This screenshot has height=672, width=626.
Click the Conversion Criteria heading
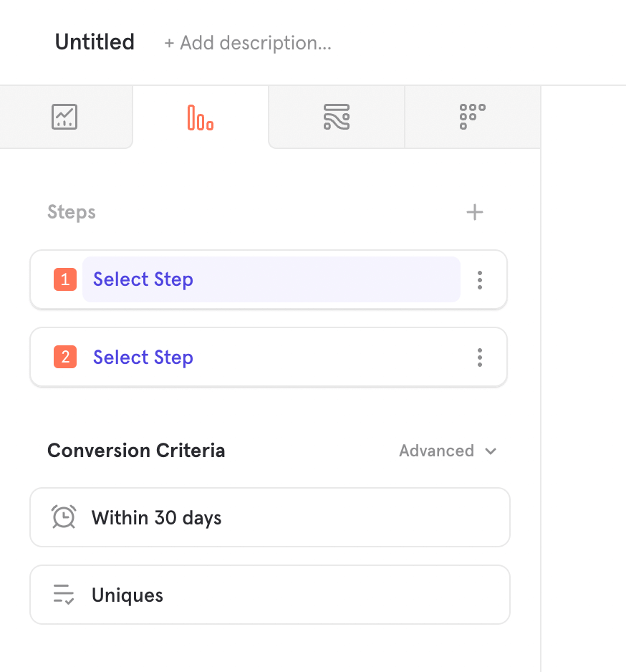(136, 451)
